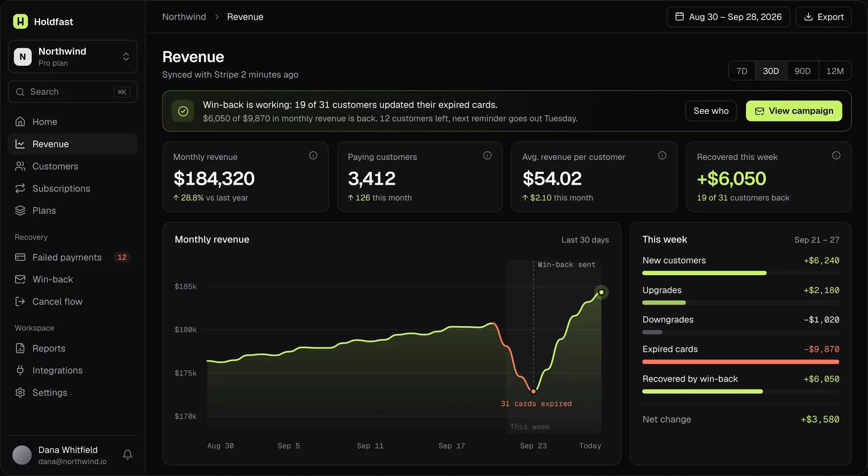The width and height of the screenshot is (868, 476).
Task: Click the Net change +$3,580 value
Action: [820, 420]
